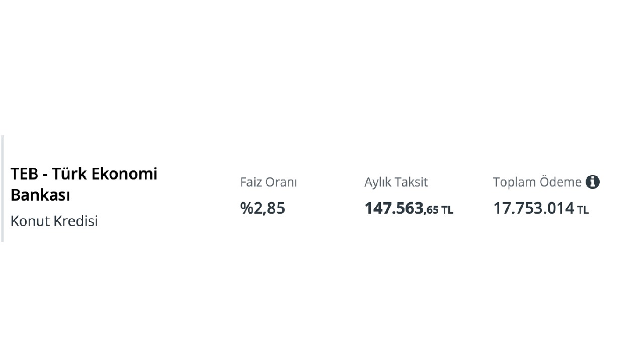Select the Konut Kredisi product label
The height and width of the screenshot is (362, 644).
point(54,221)
